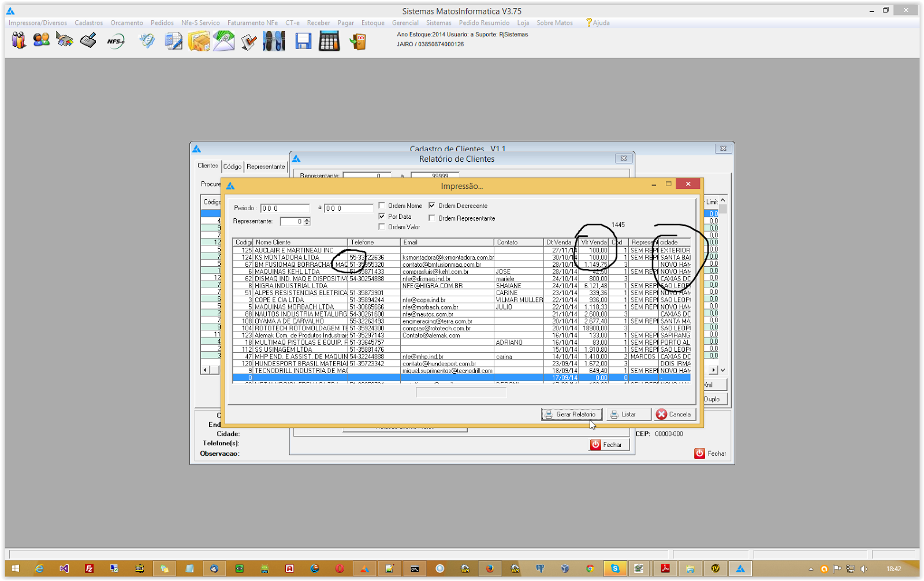Open the Impressora/Diversos menu
The height and width of the screenshot is (581, 924).
pos(38,23)
